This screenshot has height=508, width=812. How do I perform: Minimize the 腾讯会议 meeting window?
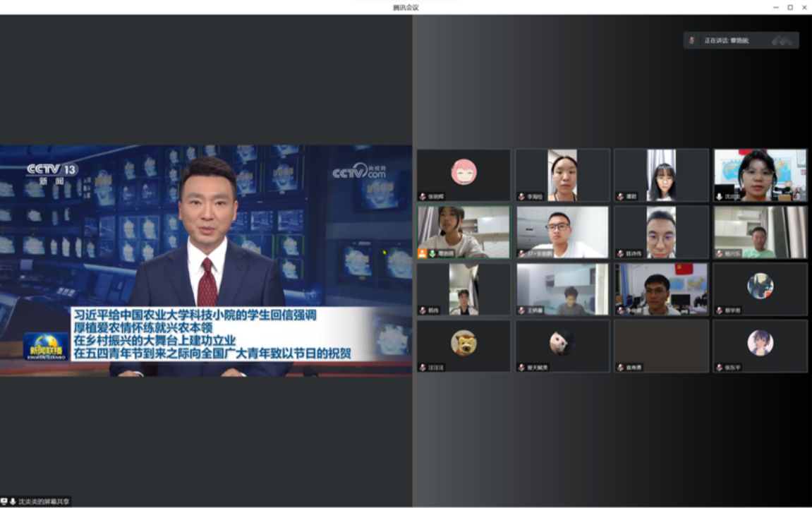(776, 7)
